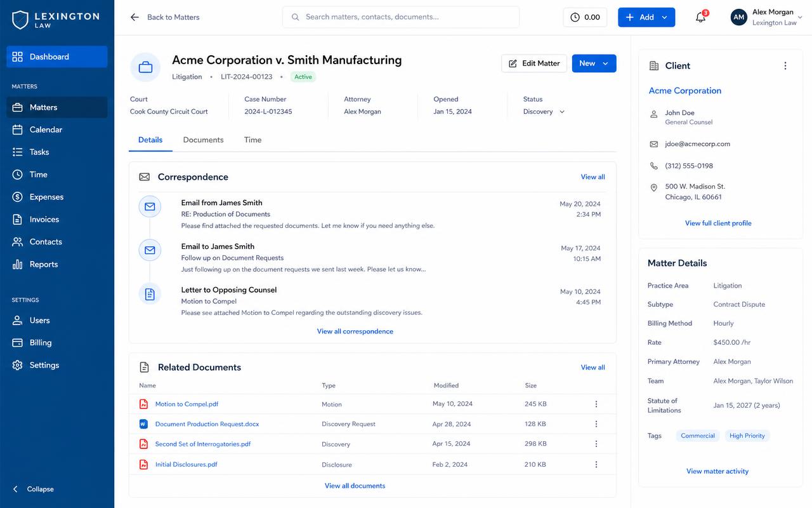Click the Back to Matters link text
The height and width of the screenshot is (508, 812).
coord(173,17)
